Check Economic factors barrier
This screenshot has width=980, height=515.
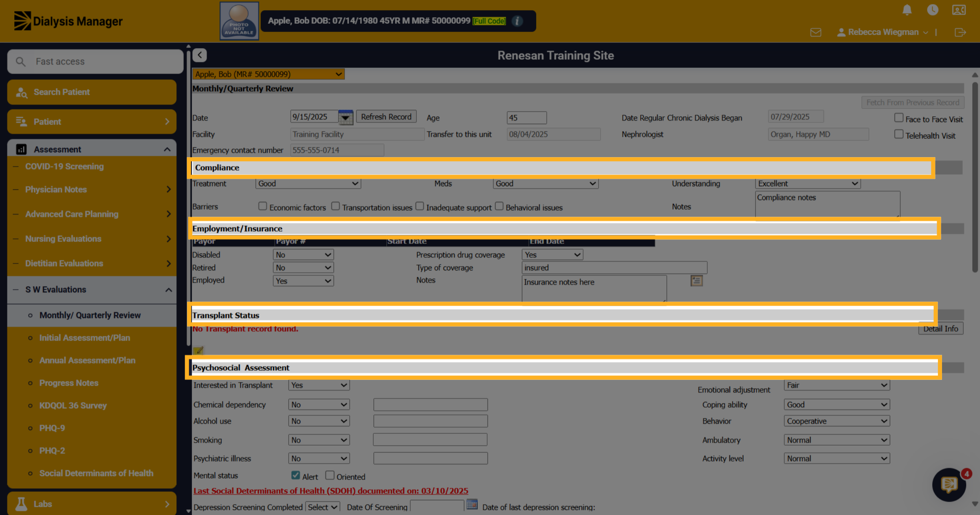[x=263, y=206]
